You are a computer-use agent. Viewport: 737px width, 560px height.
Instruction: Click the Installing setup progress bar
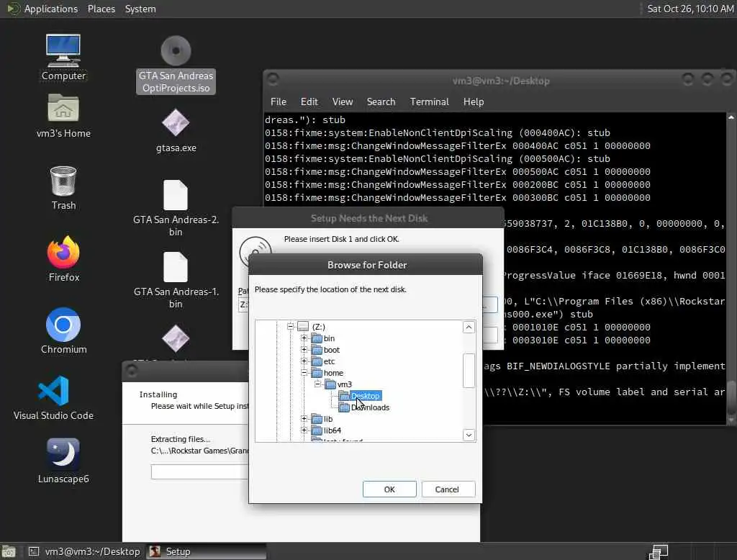(x=199, y=471)
